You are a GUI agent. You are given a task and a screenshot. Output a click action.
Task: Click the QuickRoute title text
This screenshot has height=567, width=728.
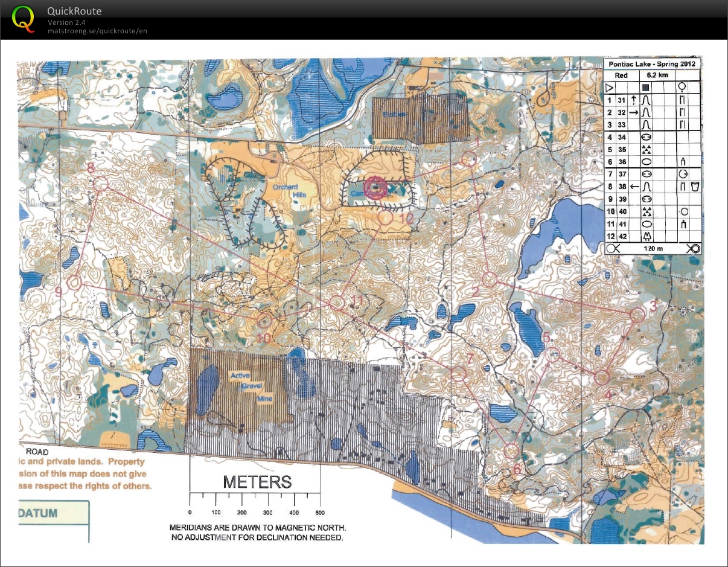[x=74, y=11]
